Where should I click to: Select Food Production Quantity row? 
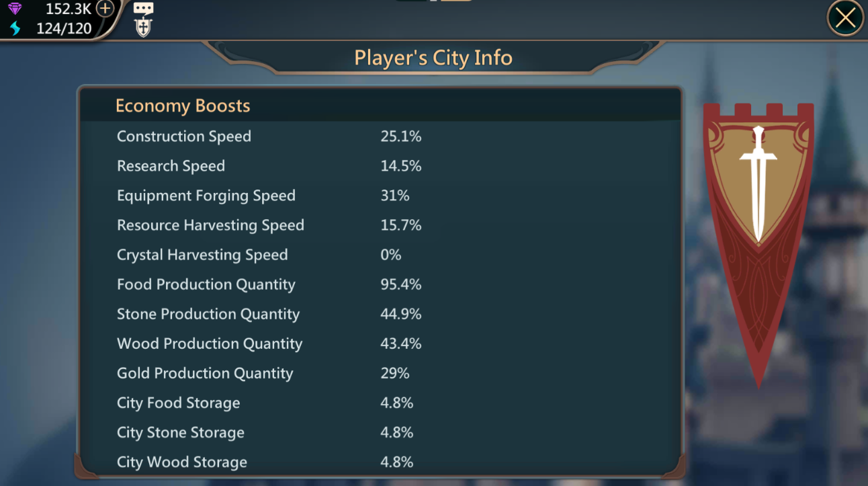point(380,284)
